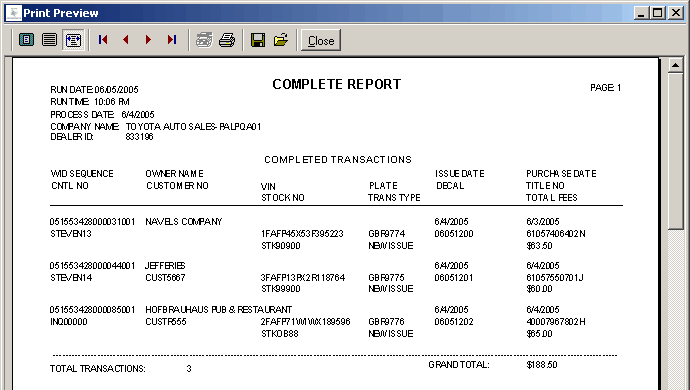
Task: Click stock number STK99900
Action: [x=281, y=289]
